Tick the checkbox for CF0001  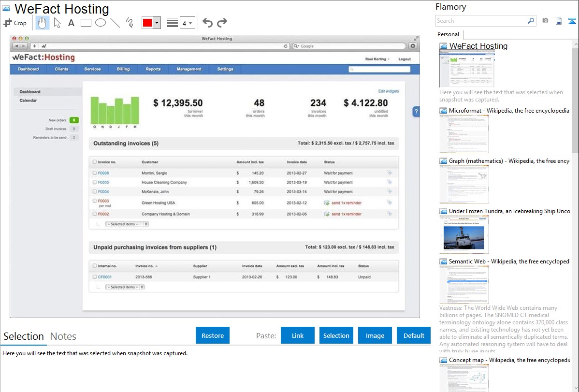95,277
